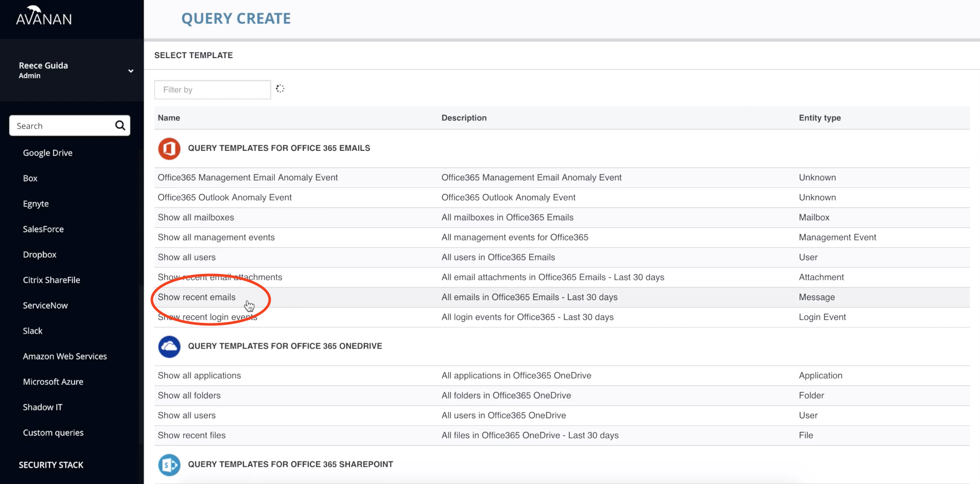Click the 'Application' entity type cell
Screen dimensions: 980x484
pos(820,376)
